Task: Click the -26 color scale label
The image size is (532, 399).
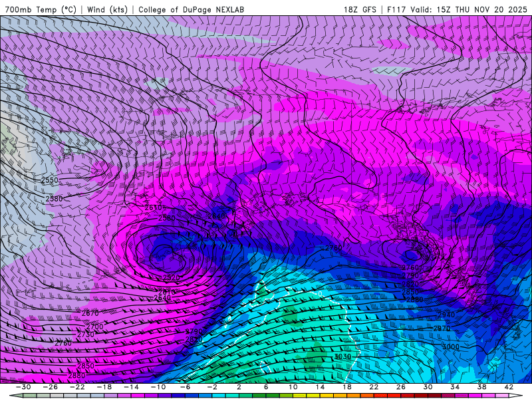Action: [x=51, y=387]
